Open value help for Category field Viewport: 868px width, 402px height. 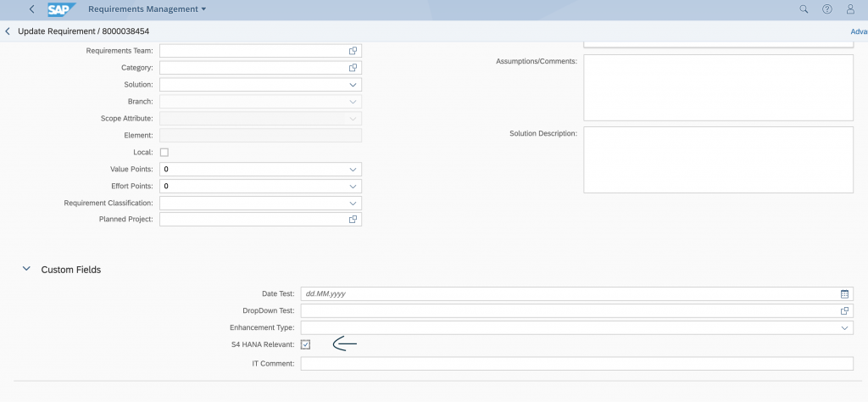click(353, 68)
